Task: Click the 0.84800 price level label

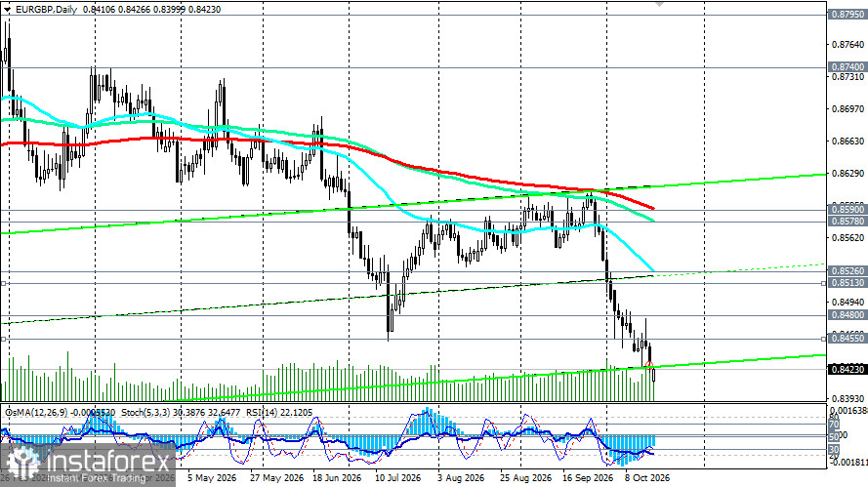Action: click(x=847, y=315)
